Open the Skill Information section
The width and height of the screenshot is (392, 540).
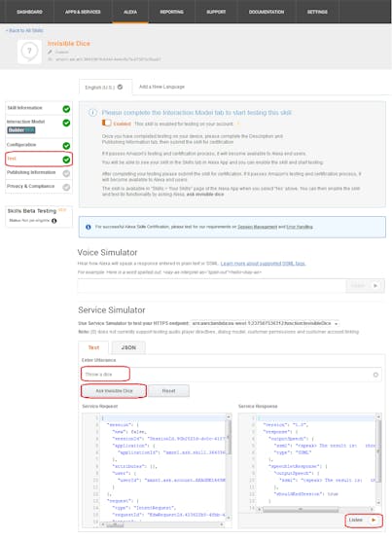click(24, 108)
